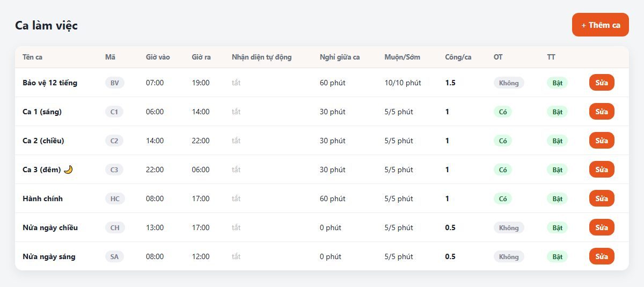Click the 10/10 phút late/early value
The width and height of the screenshot is (644, 287).
click(x=403, y=83)
